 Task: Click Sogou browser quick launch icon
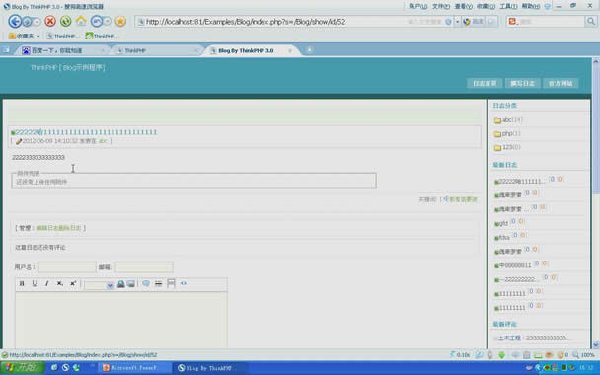65,368
